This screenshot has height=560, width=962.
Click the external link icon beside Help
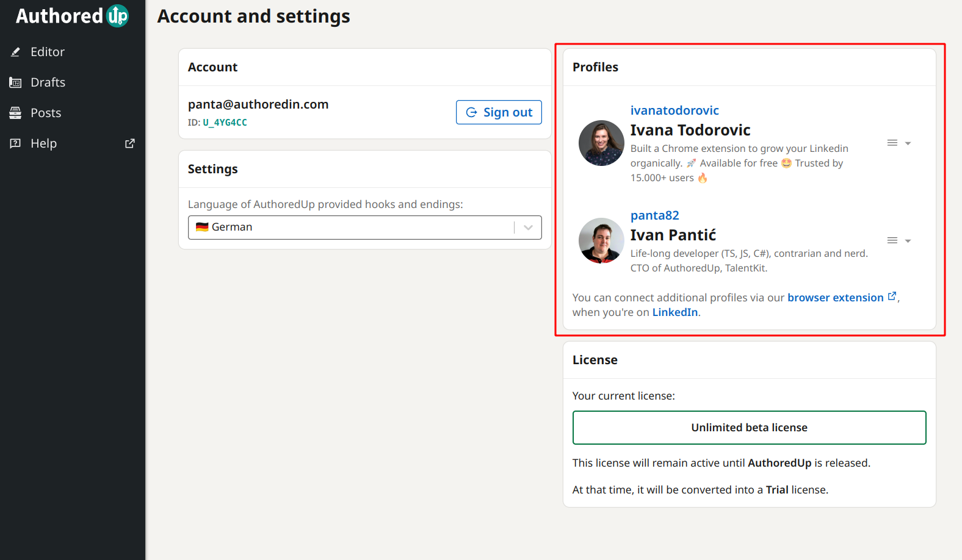[x=129, y=143]
